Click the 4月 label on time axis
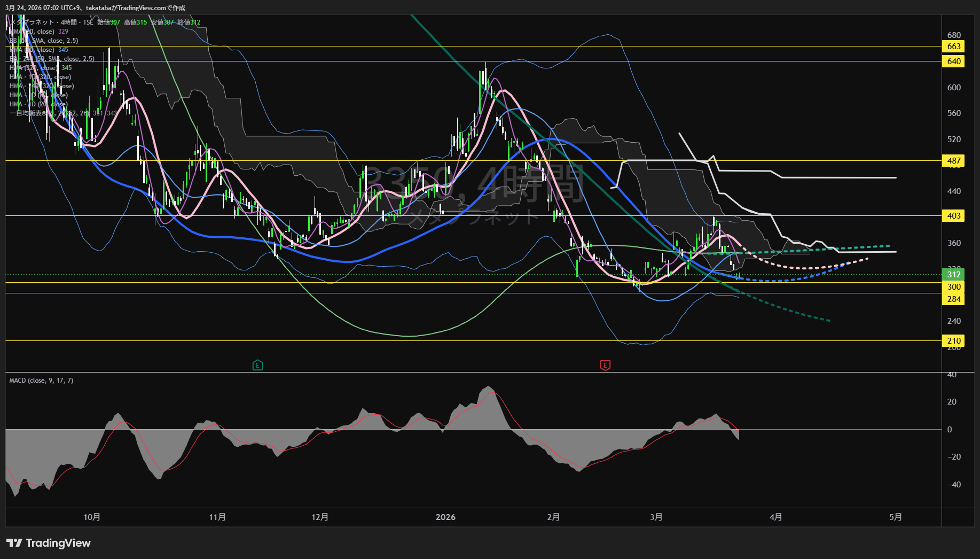The height and width of the screenshot is (559, 980). pos(775,517)
